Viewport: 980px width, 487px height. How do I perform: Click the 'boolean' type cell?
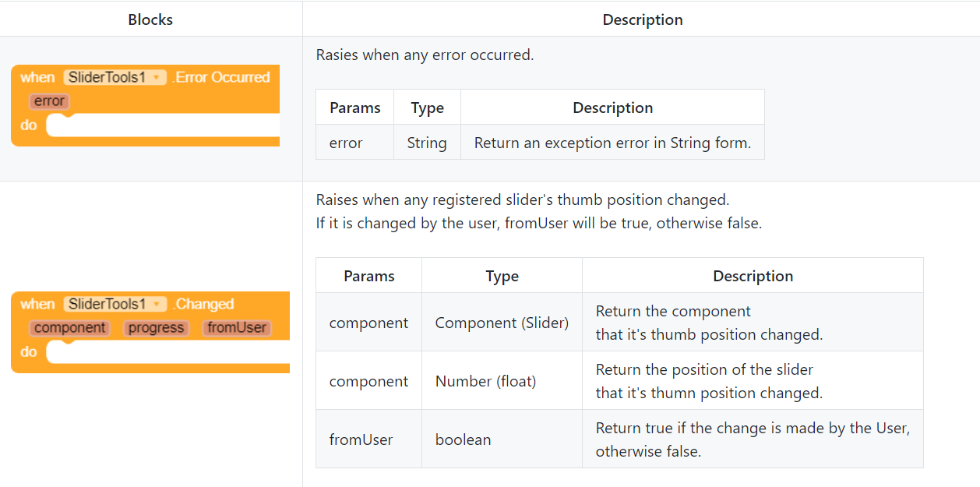click(463, 439)
